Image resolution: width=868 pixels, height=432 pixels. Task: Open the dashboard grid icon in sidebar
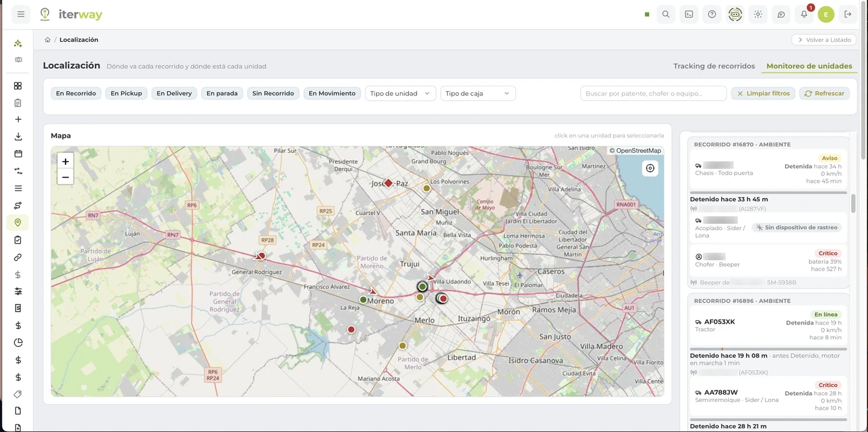[x=18, y=86]
